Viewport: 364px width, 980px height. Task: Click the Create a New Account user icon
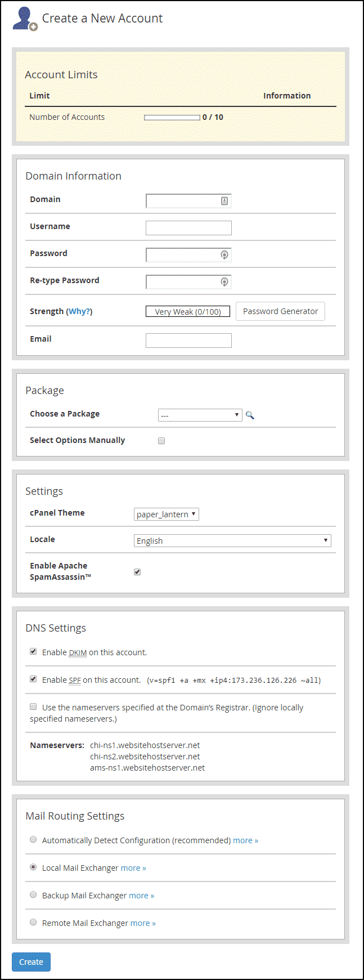25,19
